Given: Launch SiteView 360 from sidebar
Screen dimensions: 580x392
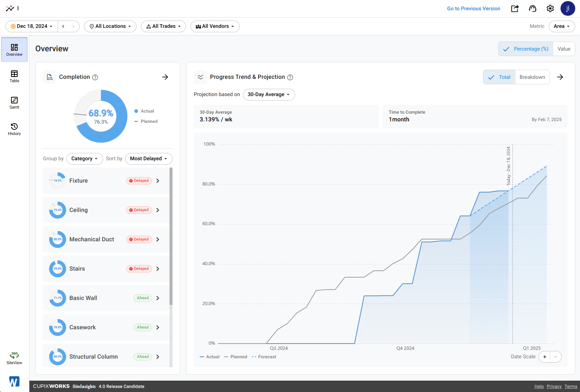Looking at the screenshot, I should point(14,358).
